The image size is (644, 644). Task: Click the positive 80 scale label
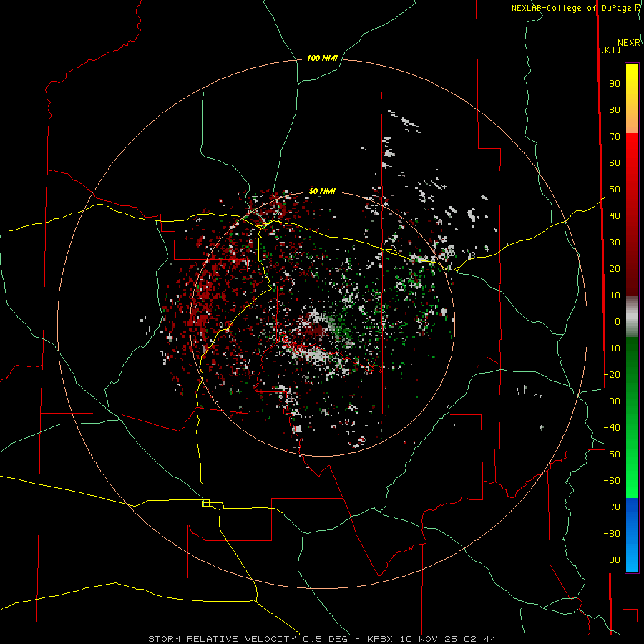click(615, 110)
